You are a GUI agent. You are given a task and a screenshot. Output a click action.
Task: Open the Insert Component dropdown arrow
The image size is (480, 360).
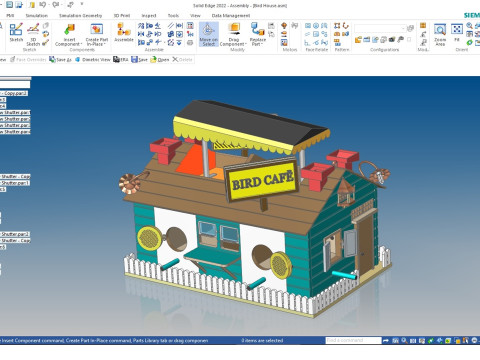click(81, 44)
